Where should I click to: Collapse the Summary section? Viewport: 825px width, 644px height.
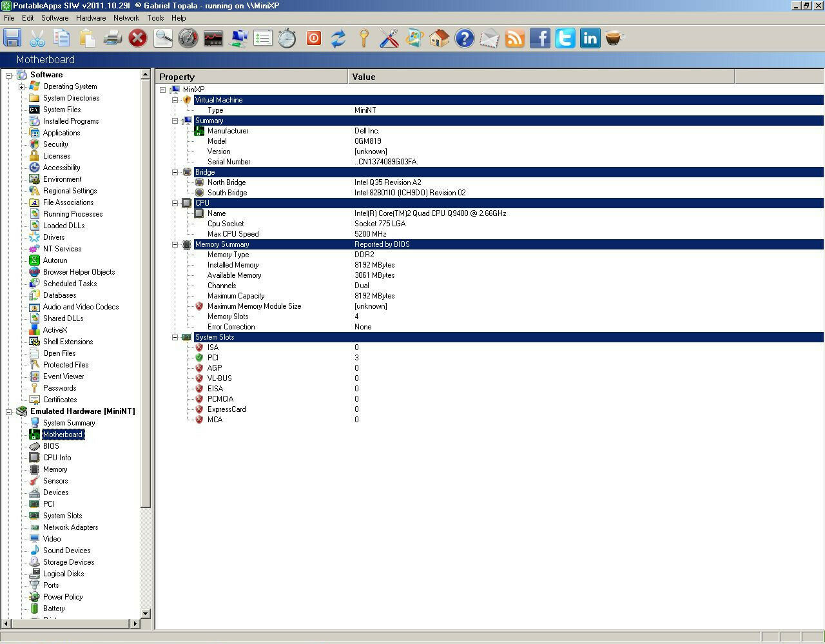click(x=175, y=121)
